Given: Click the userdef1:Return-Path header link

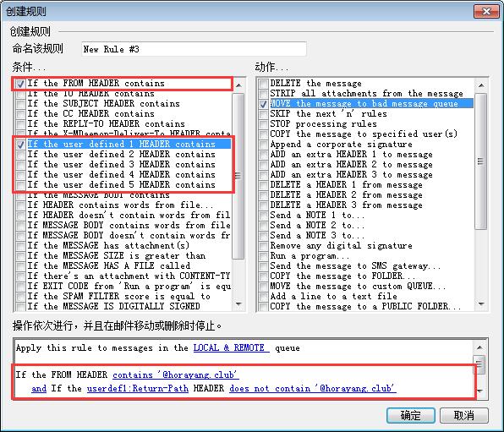Looking at the screenshot, I should click(138, 389).
